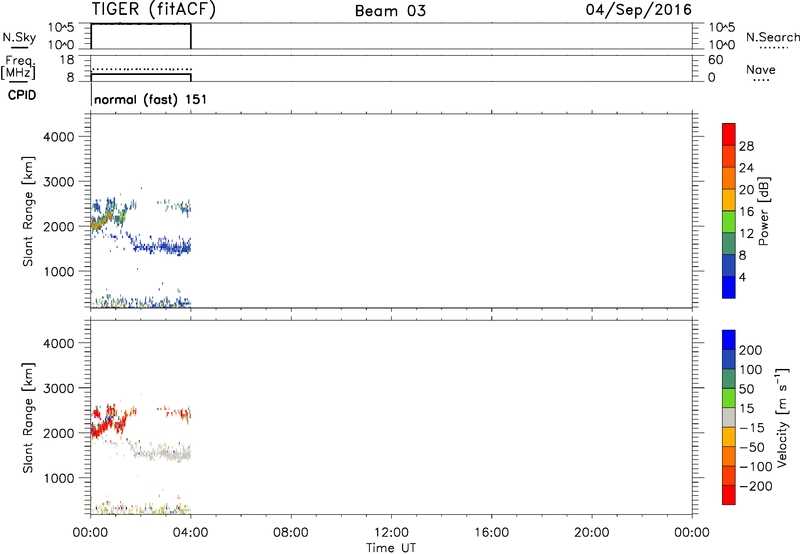
Task: Click the '04:00' time axis label
Action: click(x=190, y=533)
